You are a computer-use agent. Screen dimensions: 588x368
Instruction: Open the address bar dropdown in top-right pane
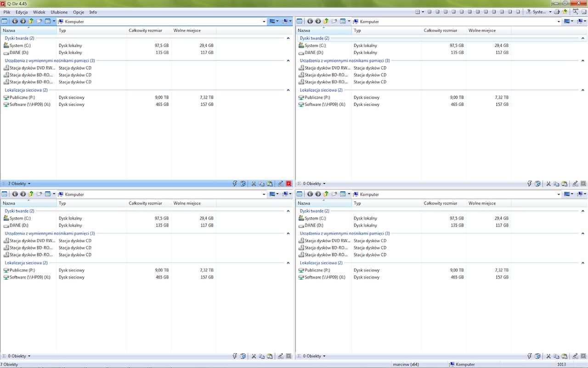pyautogui.click(x=559, y=21)
